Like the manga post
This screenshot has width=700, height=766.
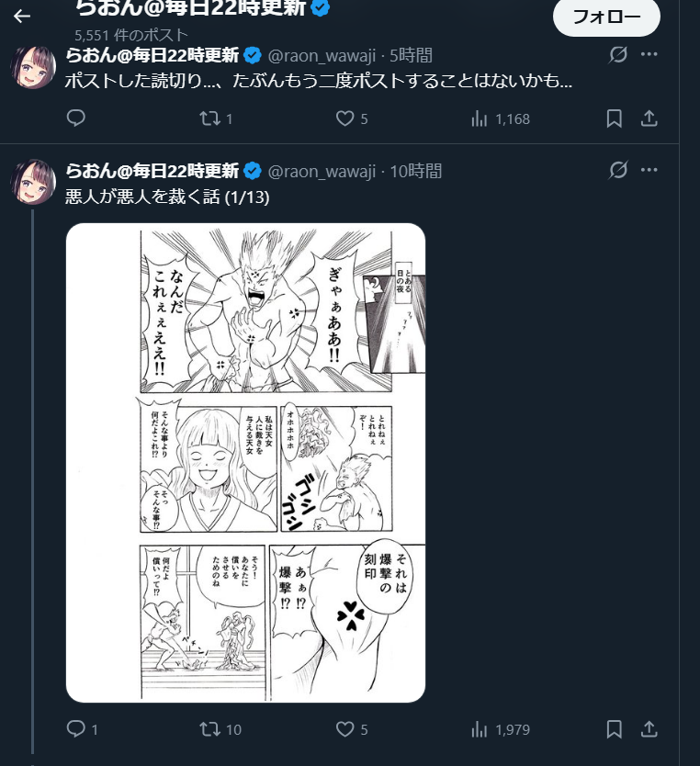click(x=352, y=729)
